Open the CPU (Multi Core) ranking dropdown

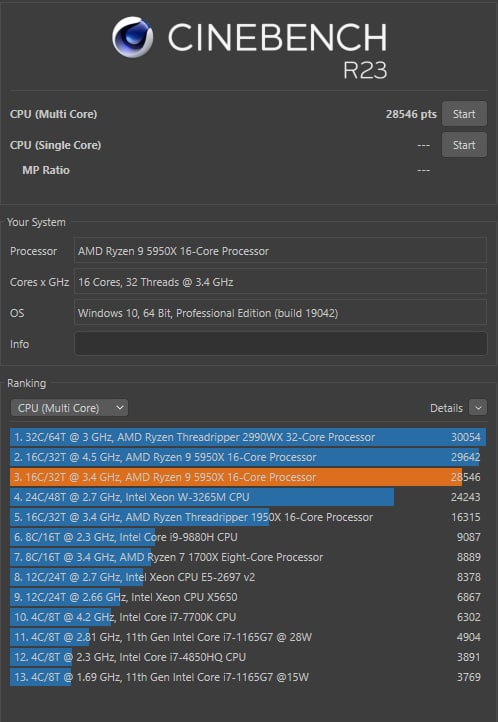point(69,408)
